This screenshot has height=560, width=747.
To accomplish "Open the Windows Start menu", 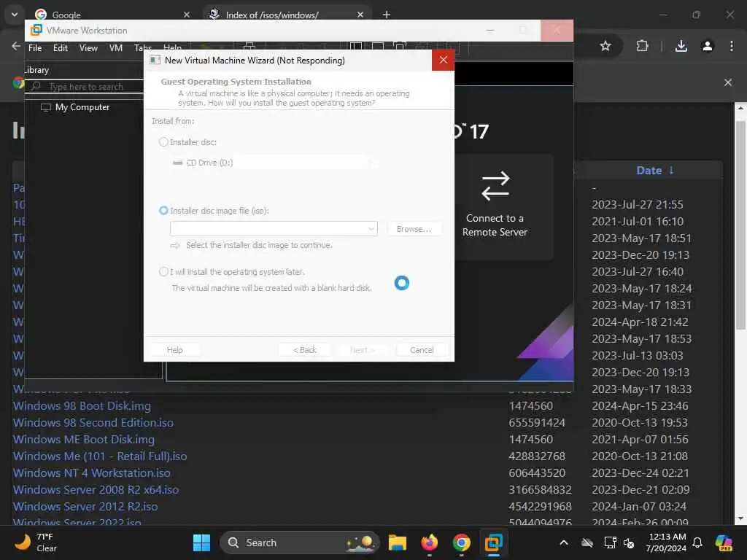I will pos(201,542).
